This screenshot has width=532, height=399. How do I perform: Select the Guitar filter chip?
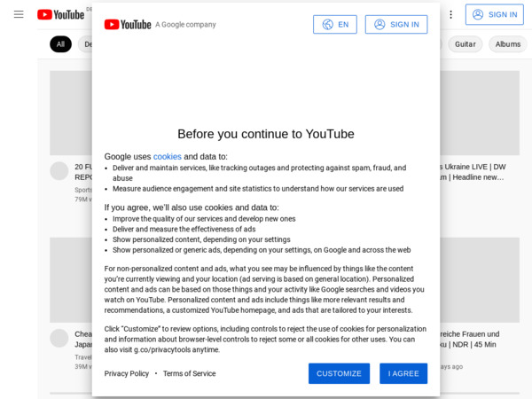click(x=465, y=44)
